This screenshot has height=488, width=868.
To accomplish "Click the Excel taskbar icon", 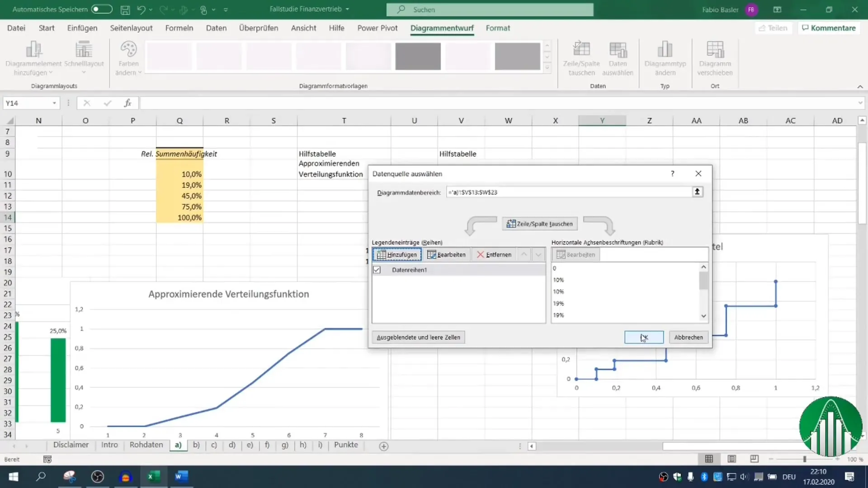I will tap(154, 477).
